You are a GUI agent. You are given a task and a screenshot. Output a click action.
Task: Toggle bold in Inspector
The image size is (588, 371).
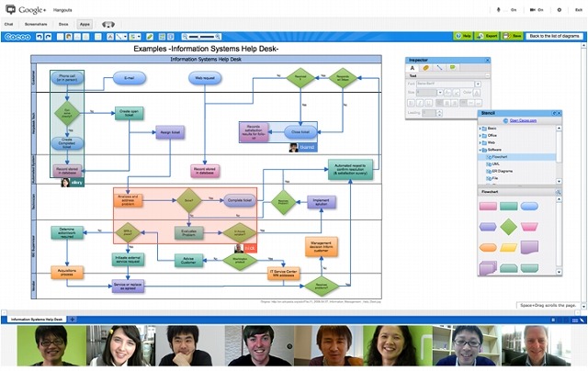[411, 103]
